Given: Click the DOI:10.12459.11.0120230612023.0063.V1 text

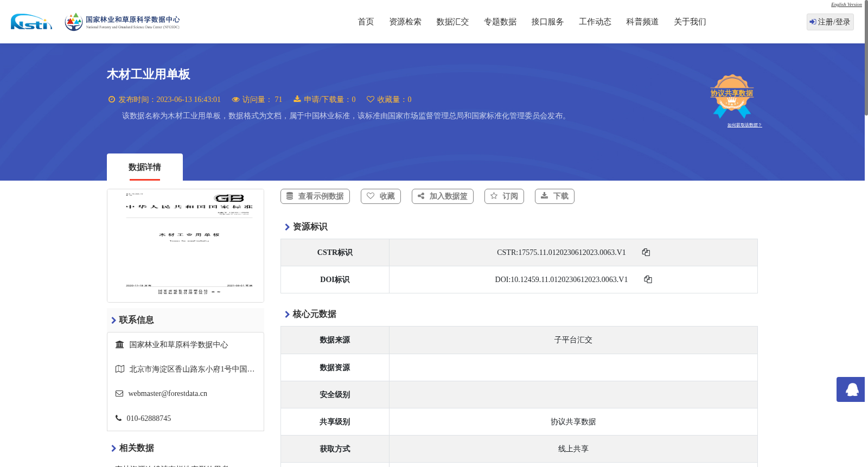Looking at the screenshot, I should 561,279.
